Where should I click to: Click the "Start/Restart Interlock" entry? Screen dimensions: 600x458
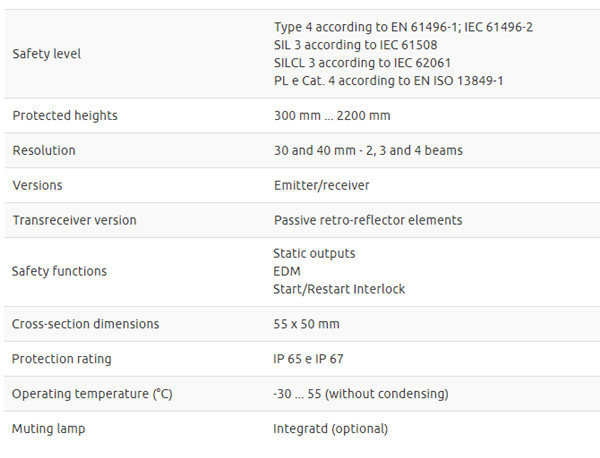(x=339, y=290)
